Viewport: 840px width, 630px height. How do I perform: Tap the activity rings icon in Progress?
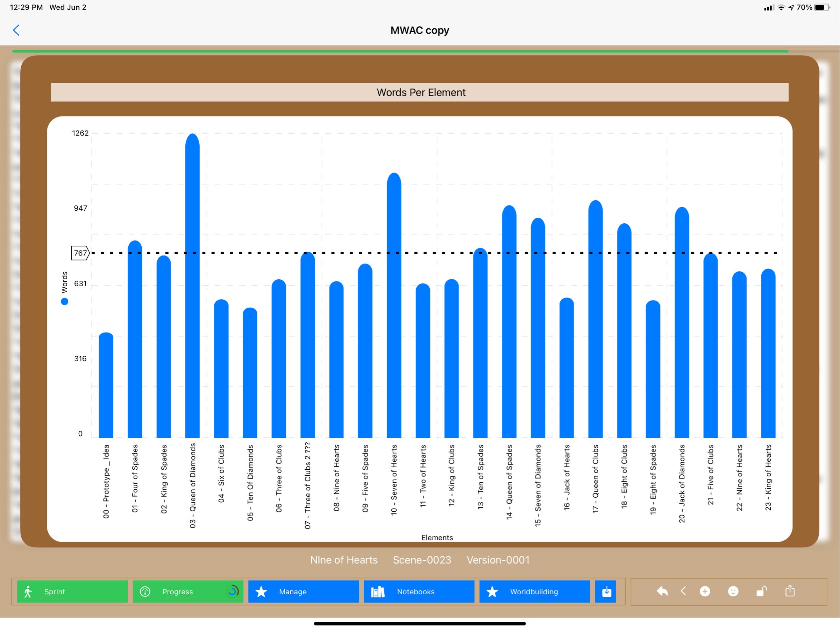(x=232, y=591)
